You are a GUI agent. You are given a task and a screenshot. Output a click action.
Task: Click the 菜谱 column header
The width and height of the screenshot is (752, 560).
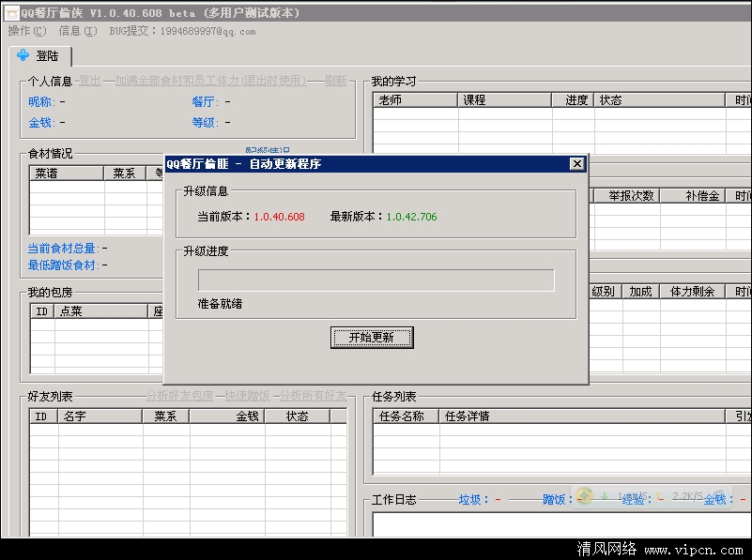click(x=66, y=174)
